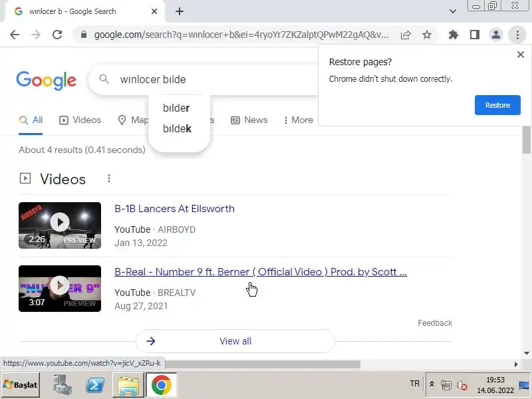Open Windows Explorer from taskbar
Viewport: 532px width, 399px height.
(x=128, y=385)
